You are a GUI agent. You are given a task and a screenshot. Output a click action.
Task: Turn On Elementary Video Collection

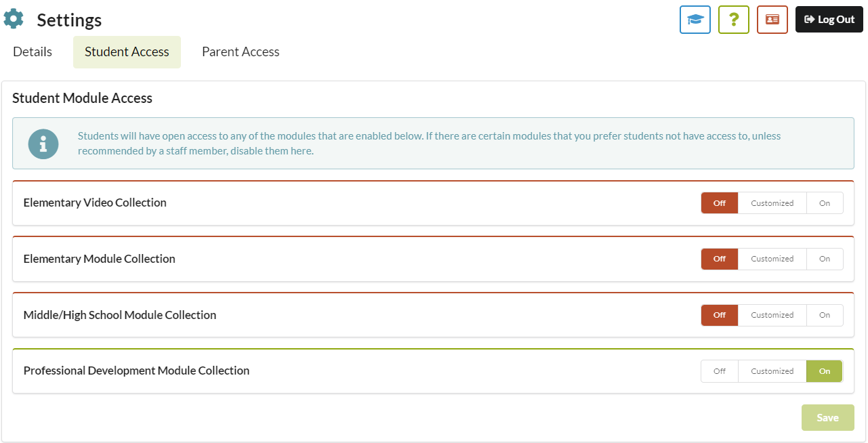(x=825, y=203)
